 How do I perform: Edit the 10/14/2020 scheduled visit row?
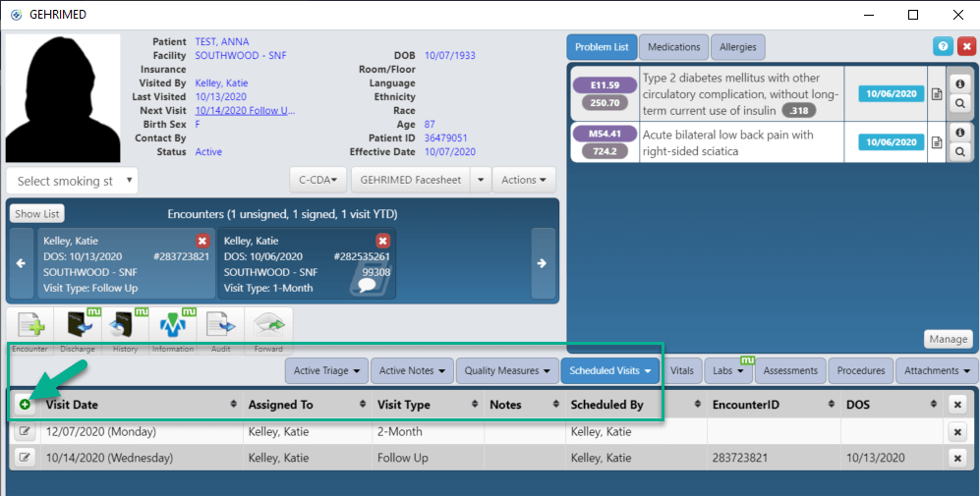click(x=25, y=458)
